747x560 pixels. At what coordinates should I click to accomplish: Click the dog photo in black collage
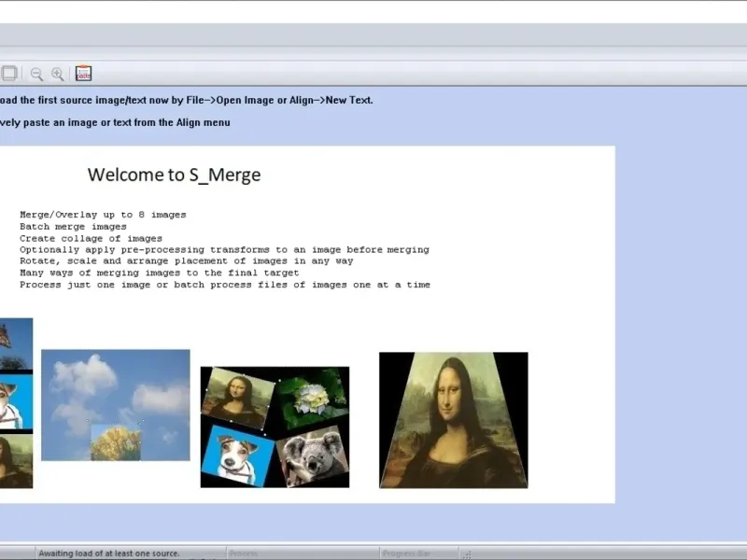pos(237,455)
